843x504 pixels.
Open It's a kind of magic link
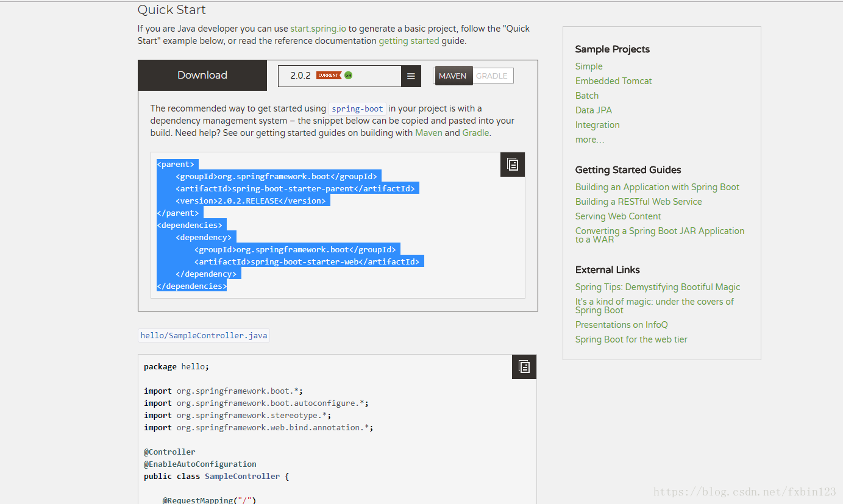pos(655,305)
